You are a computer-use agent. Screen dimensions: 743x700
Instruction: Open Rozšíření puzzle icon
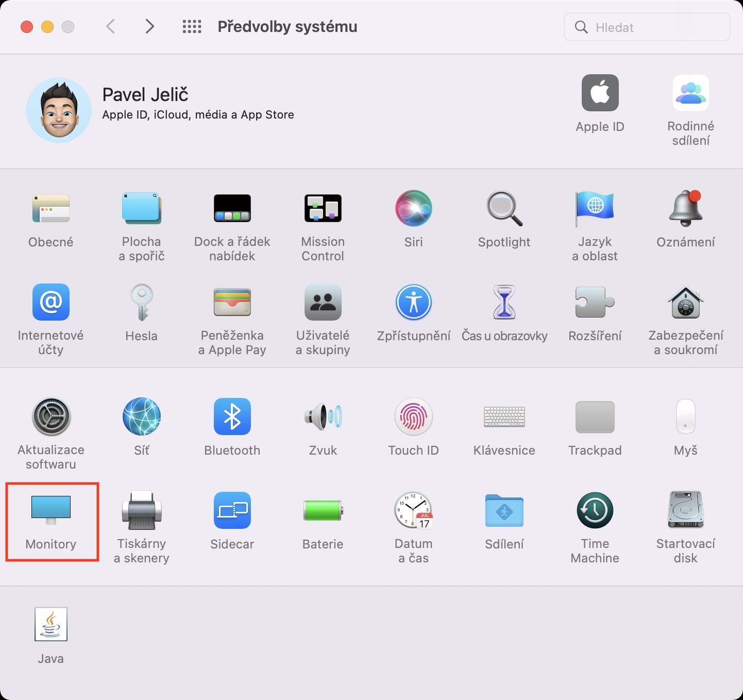coord(595,302)
